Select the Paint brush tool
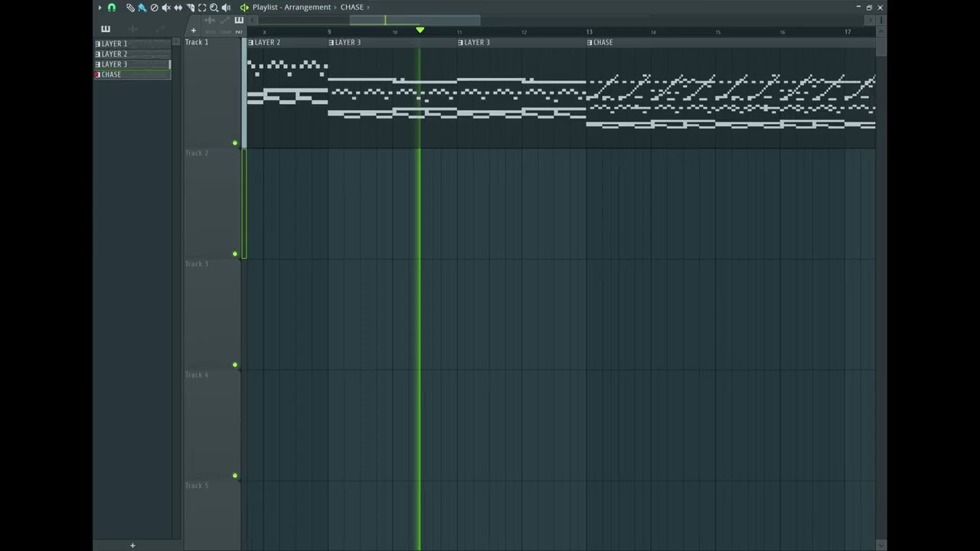Screen dimensions: 980x551 (x=142, y=7)
